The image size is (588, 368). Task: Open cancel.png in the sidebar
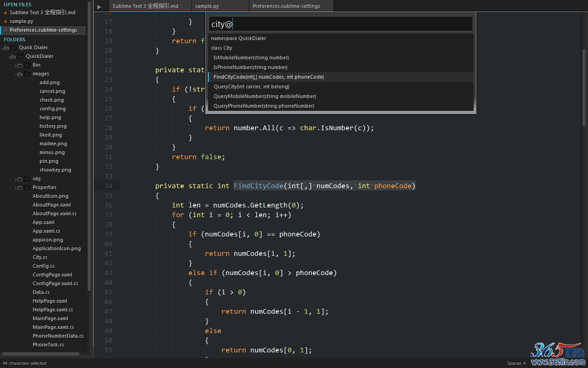point(52,92)
